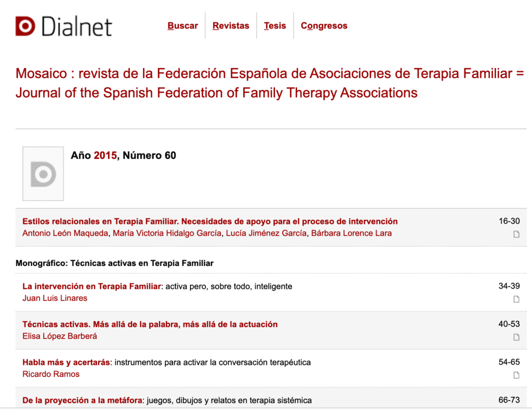Image resolution: width=532 pixels, height=409 pixels.
Task: Select the page range 34-39 text
Action: click(x=509, y=286)
